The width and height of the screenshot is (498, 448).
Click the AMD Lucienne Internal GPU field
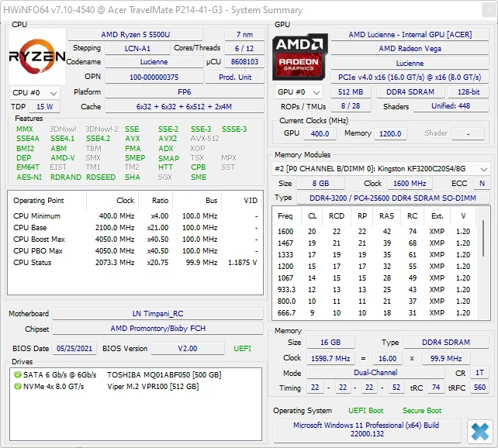pyautogui.click(x=410, y=34)
